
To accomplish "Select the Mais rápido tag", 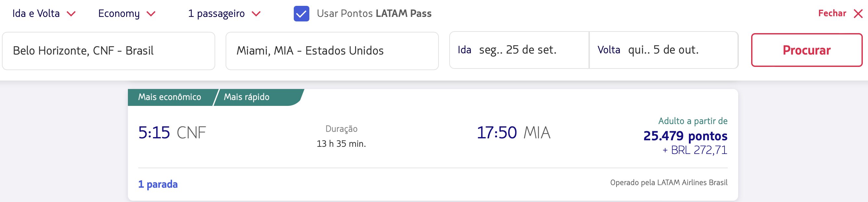I will (247, 97).
